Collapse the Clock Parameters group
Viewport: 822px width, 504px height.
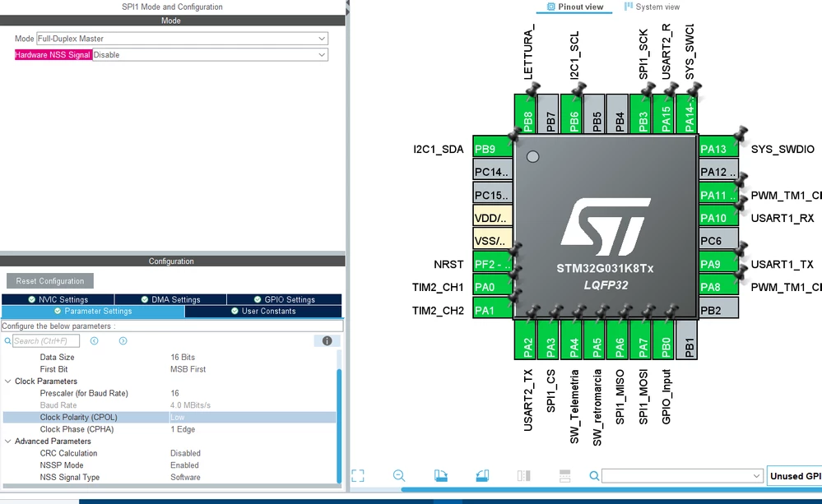pos(8,381)
